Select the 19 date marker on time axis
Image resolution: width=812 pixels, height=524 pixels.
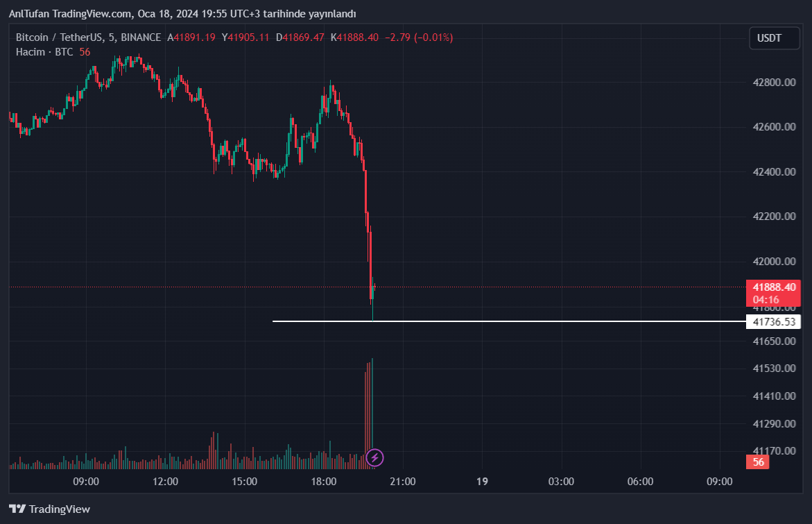pos(483,481)
